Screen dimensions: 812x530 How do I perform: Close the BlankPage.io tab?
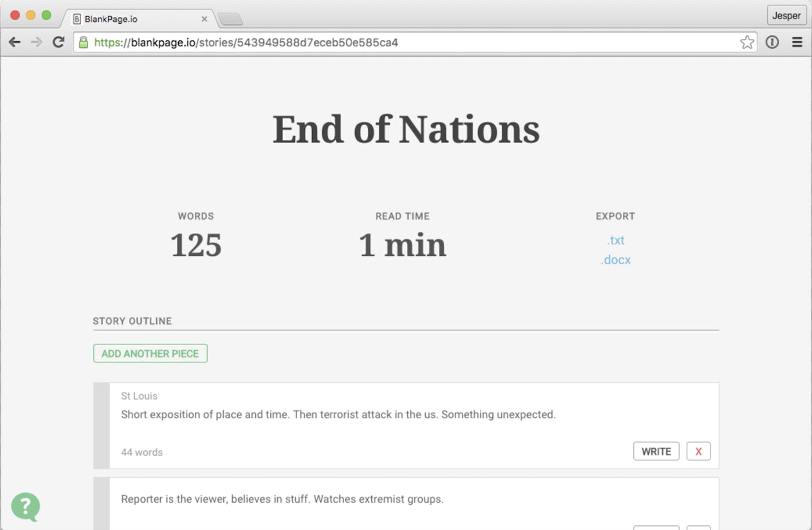pyautogui.click(x=204, y=19)
